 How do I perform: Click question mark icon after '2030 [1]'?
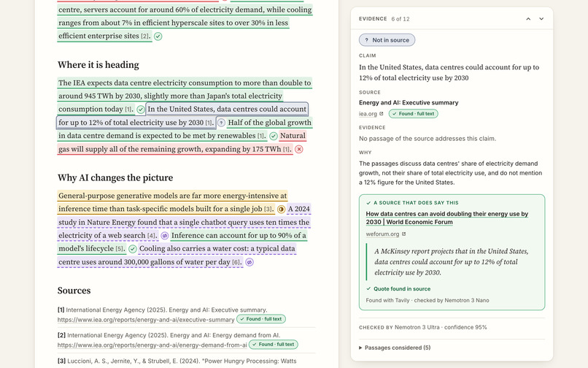(221, 123)
